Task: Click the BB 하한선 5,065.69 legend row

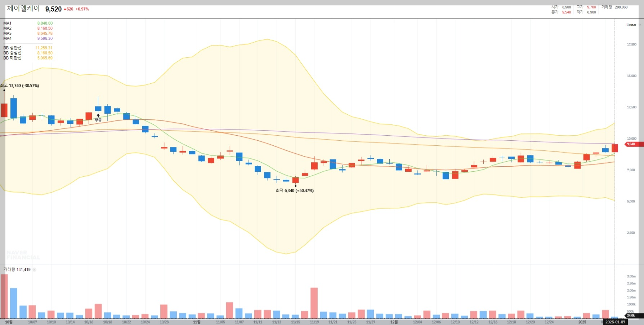Action: click(x=28, y=58)
